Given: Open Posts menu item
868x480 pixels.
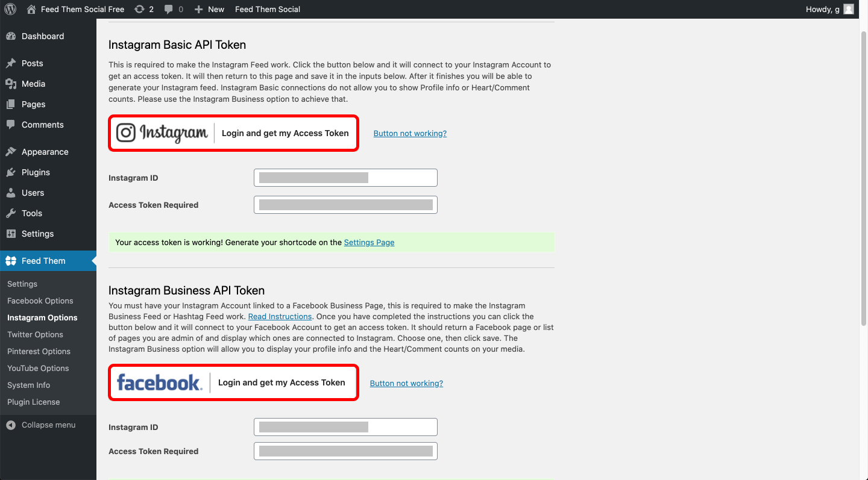Looking at the screenshot, I should [x=48, y=63].
